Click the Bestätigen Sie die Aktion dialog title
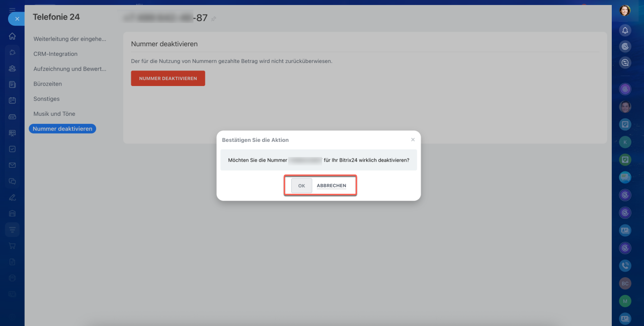The image size is (644, 326). pyautogui.click(x=255, y=140)
